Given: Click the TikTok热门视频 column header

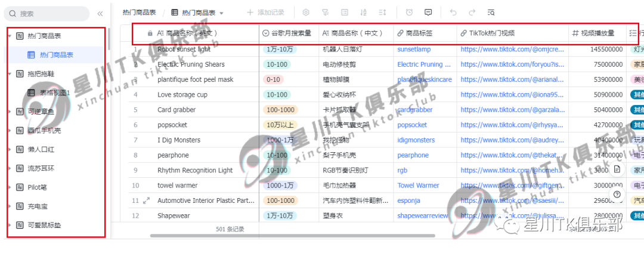Looking at the screenshot, I should (513, 33).
